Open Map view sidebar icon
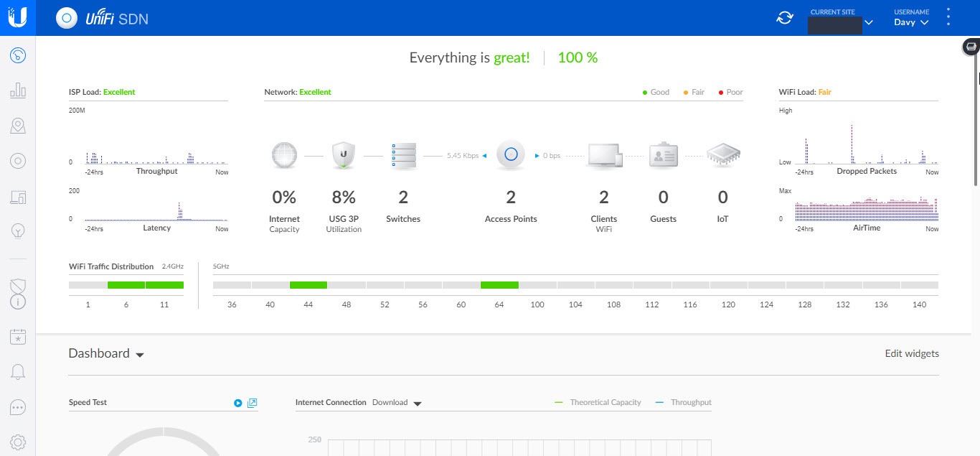The height and width of the screenshot is (456, 980). tap(18, 126)
